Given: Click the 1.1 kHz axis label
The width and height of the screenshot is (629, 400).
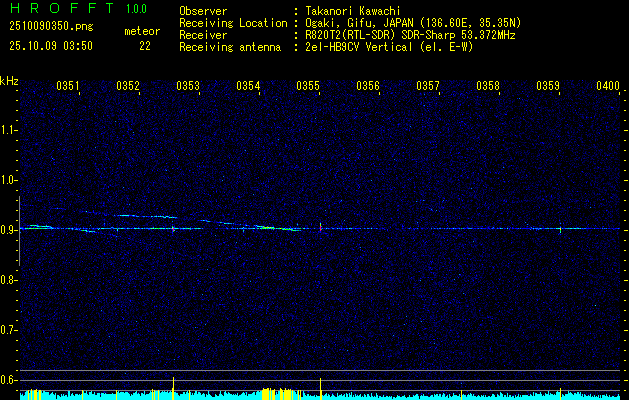Looking at the screenshot, I should [7, 130].
